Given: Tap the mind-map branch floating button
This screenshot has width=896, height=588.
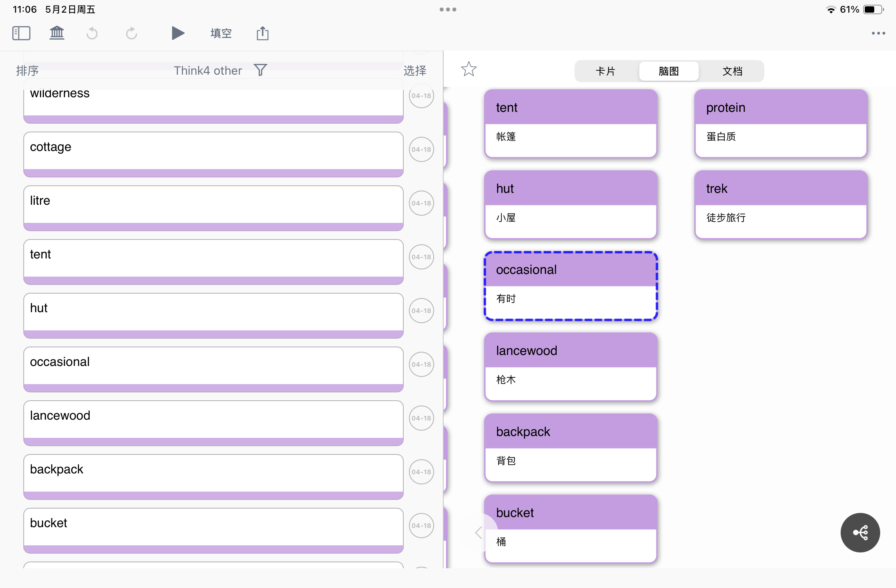Looking at the screenshot, I should [x=860, y=532].
